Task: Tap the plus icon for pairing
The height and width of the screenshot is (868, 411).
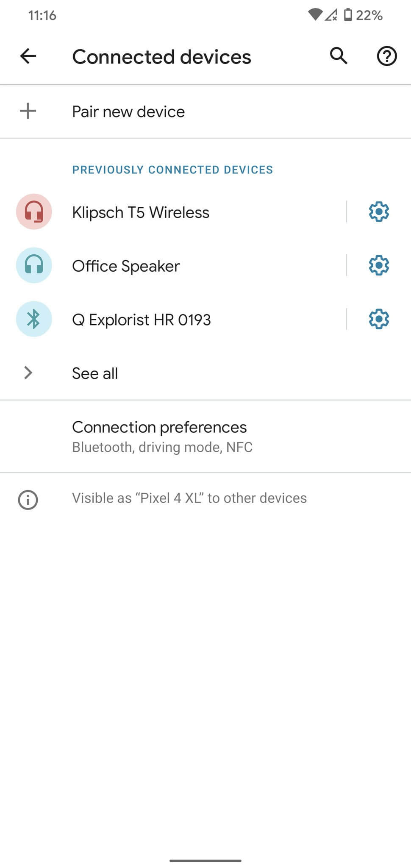Action: [28, 111]
